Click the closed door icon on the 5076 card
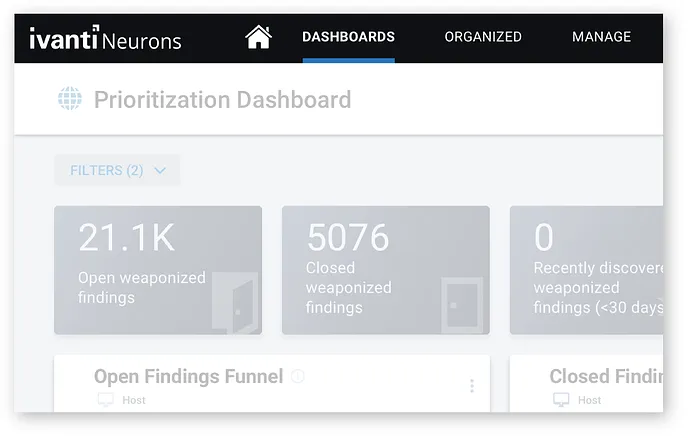This screenshot has width=688, height=442. tap(462, 305)
